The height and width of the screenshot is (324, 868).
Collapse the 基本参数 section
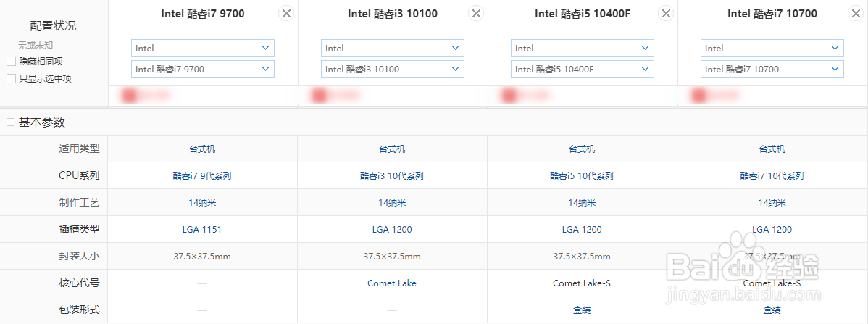click(10, 122)
